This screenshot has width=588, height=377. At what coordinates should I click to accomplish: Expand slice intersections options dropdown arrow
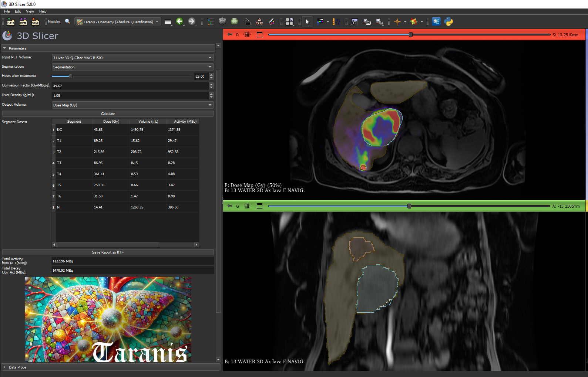point(422,21)
